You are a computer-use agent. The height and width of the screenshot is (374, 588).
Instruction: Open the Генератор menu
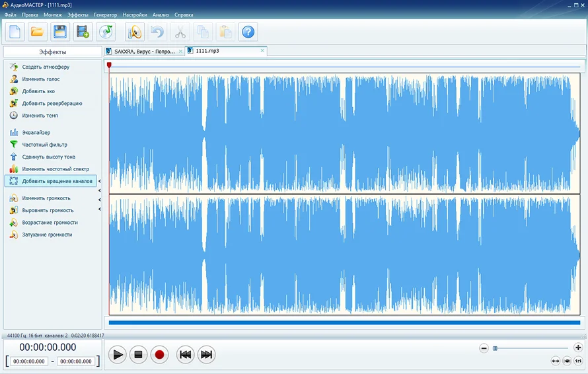[x=106, y=15]
